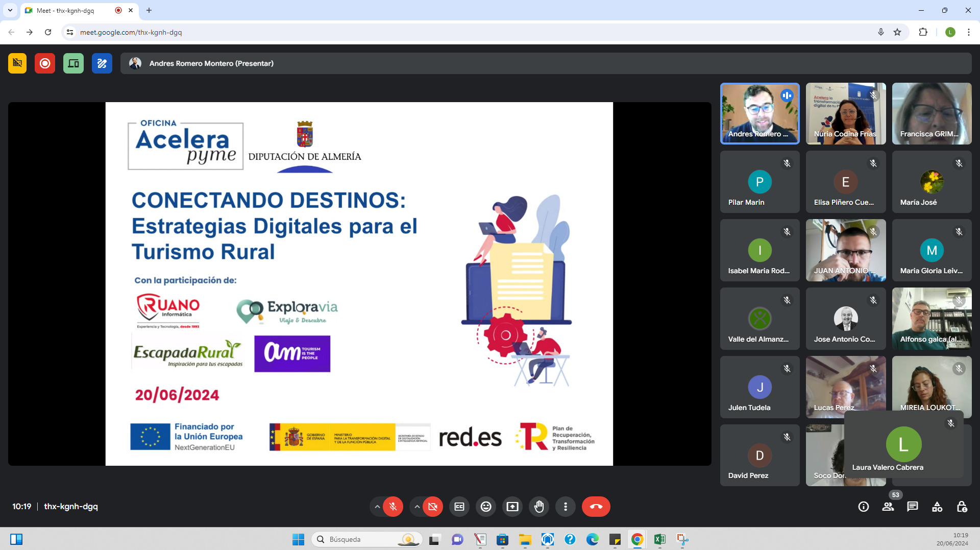Raise hand in the meeting
Screen dimensions: 980x550
(x=539, y=507)
